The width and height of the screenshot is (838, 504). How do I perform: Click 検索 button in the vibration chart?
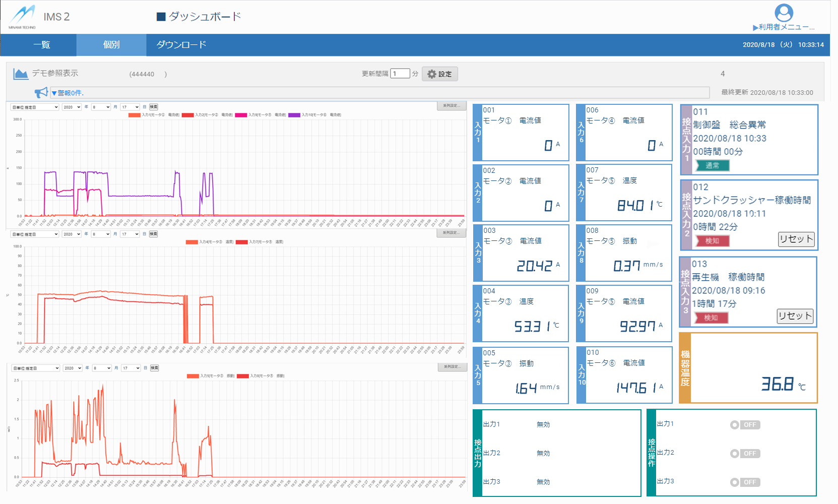coord(155,368)
